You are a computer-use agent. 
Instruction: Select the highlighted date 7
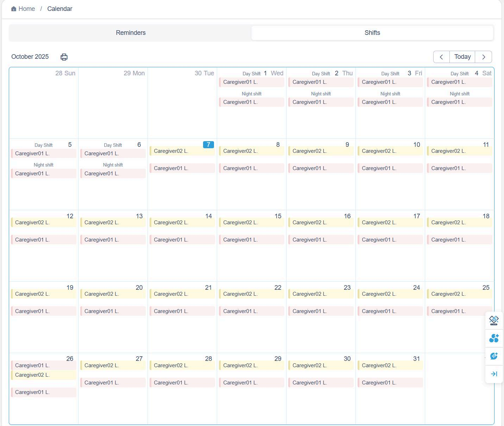pos(208,145)
